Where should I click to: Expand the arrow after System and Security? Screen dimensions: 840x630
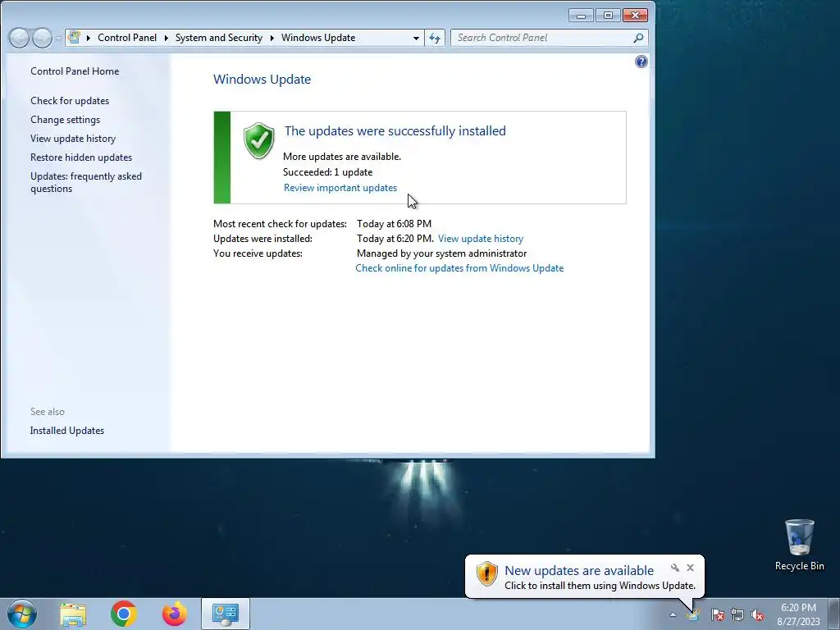272,38
